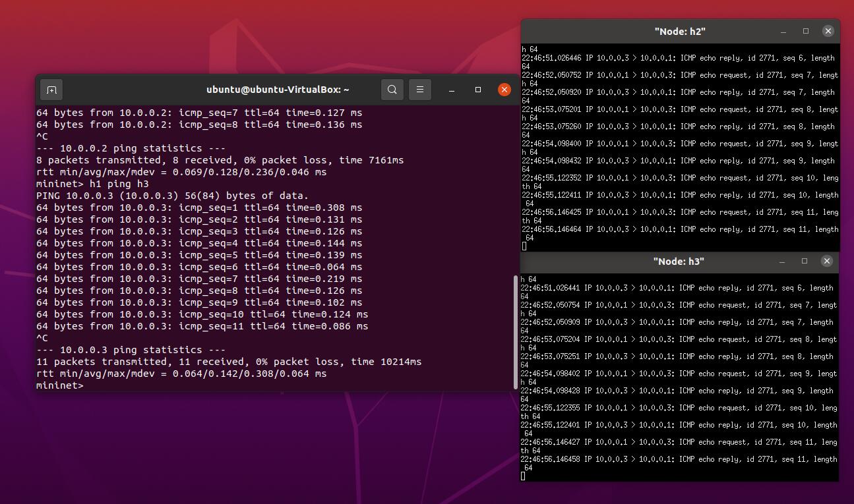The image size is (854, 504).
Task: Maximize the ubuntu@ubuntu-VirtualBox terminal window
Action: (478, 90)
